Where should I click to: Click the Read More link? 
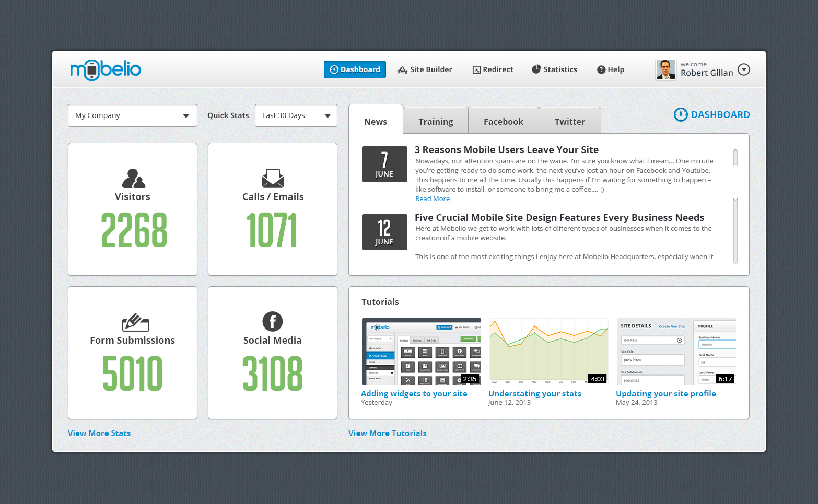432,199
